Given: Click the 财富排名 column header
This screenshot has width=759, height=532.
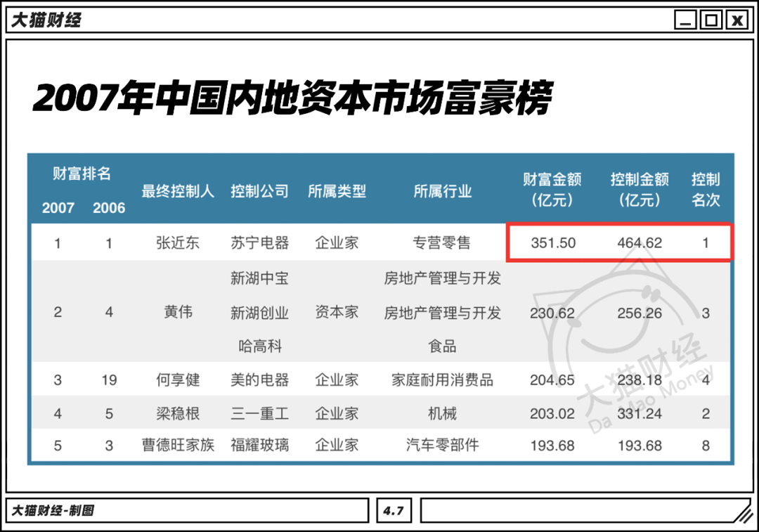Looking at the screenshot, I should (82, 174).
